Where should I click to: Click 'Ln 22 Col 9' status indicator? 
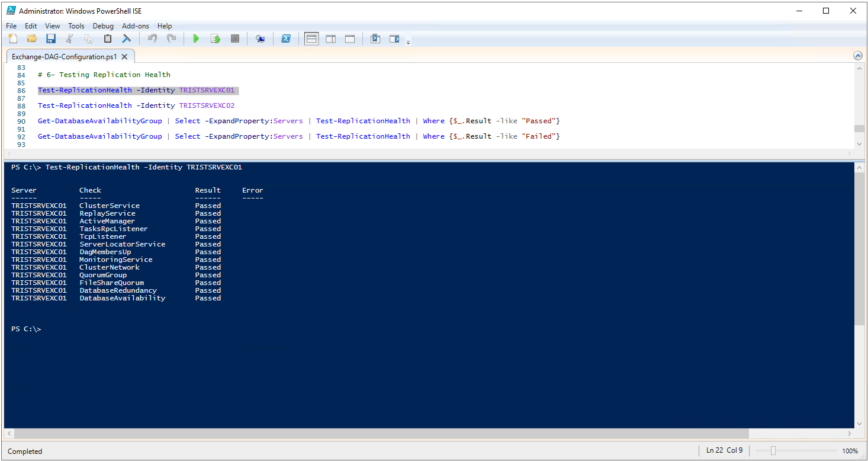point(725,450)
